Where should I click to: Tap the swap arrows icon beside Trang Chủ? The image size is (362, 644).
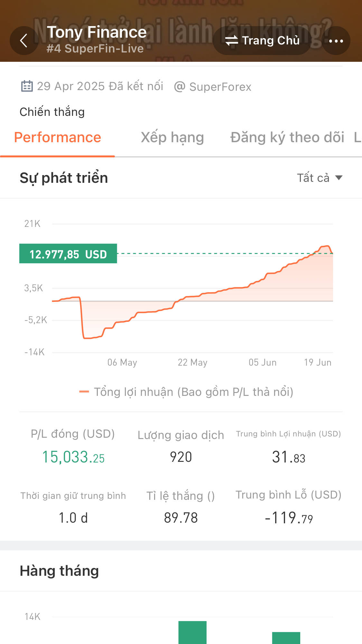point(231,41)
